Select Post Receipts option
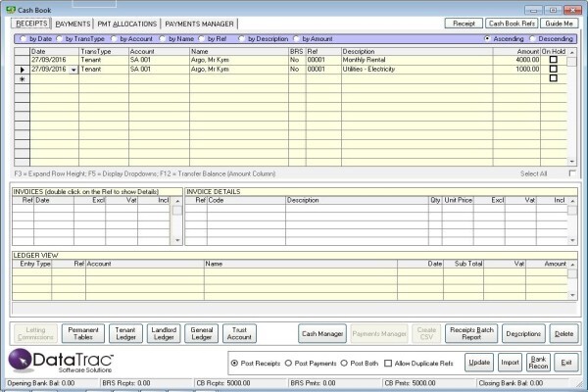Viewport: 588px width, 392px height. click(235, 364)
